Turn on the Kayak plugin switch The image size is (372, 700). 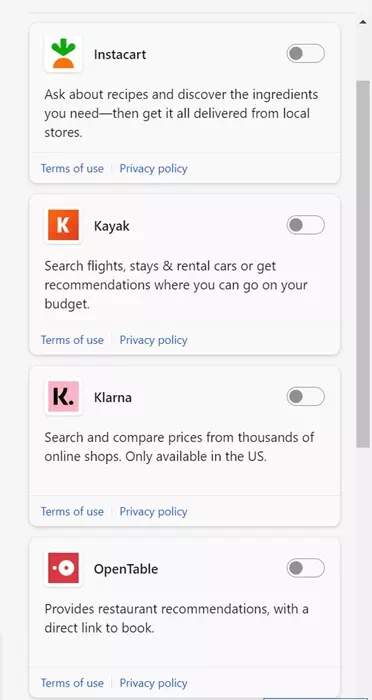coord(305,225)
